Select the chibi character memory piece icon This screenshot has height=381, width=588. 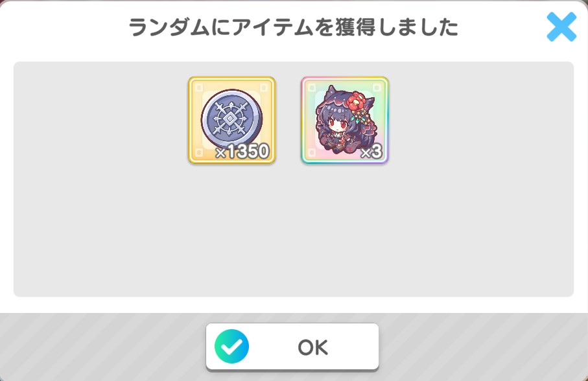344,121
